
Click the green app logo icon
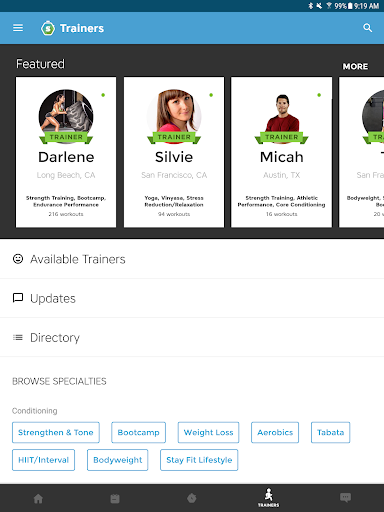[x=48, y=28]
